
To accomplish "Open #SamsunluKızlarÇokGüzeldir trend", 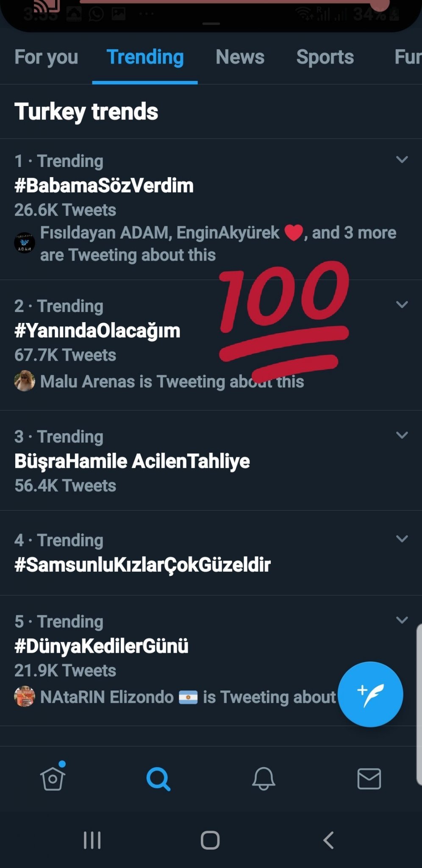I will point(142,565).
